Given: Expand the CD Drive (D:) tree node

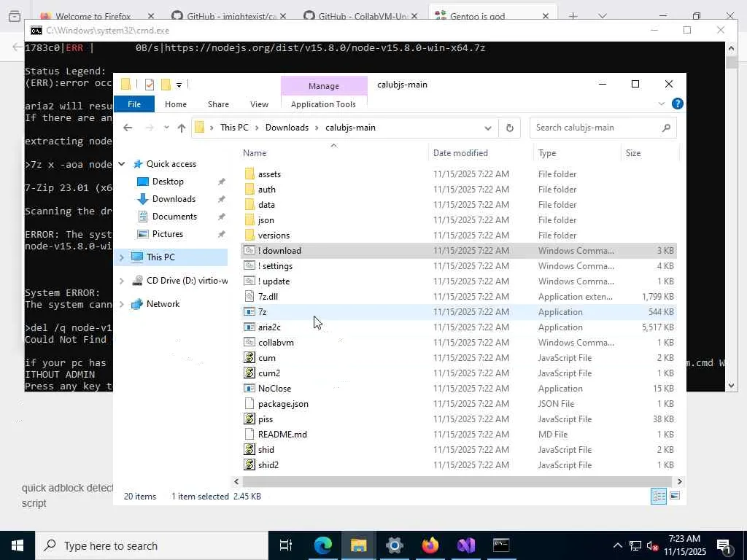Looking at the screenshot, I should pyautogui.click(x=122, y=281).
